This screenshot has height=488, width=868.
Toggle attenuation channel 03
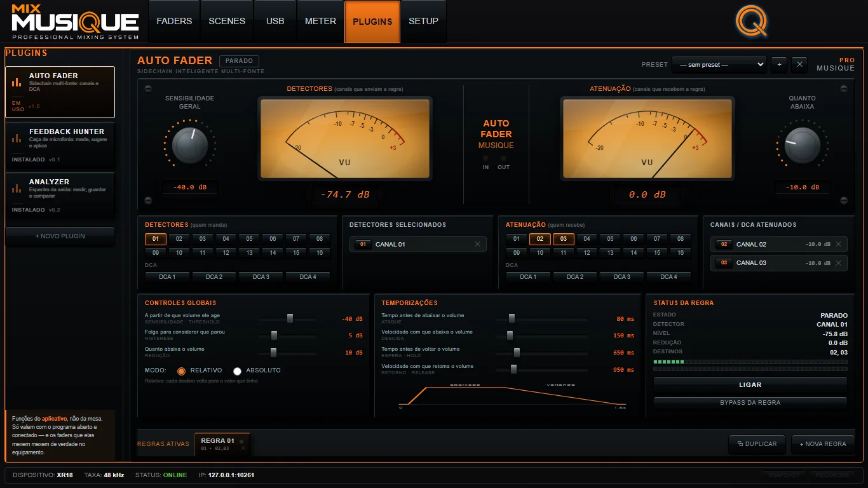[x=564, y=239]
